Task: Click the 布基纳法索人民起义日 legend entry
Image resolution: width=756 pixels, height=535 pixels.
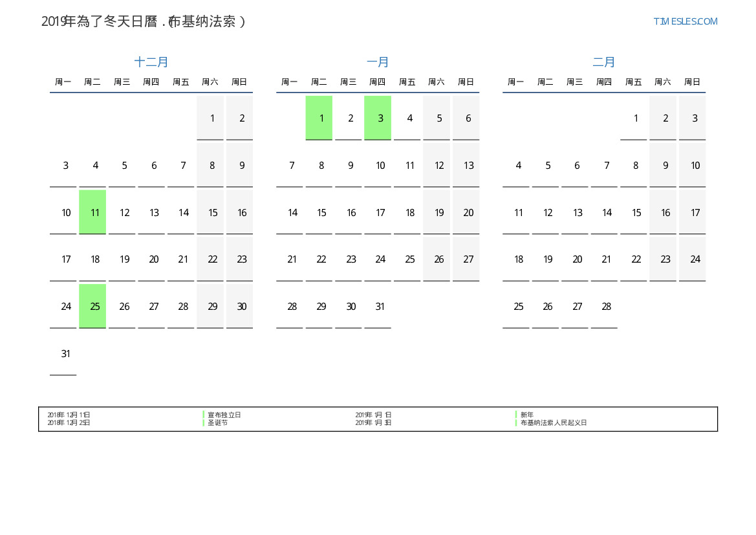Action: pyautogui.click(x=553, y=422)
